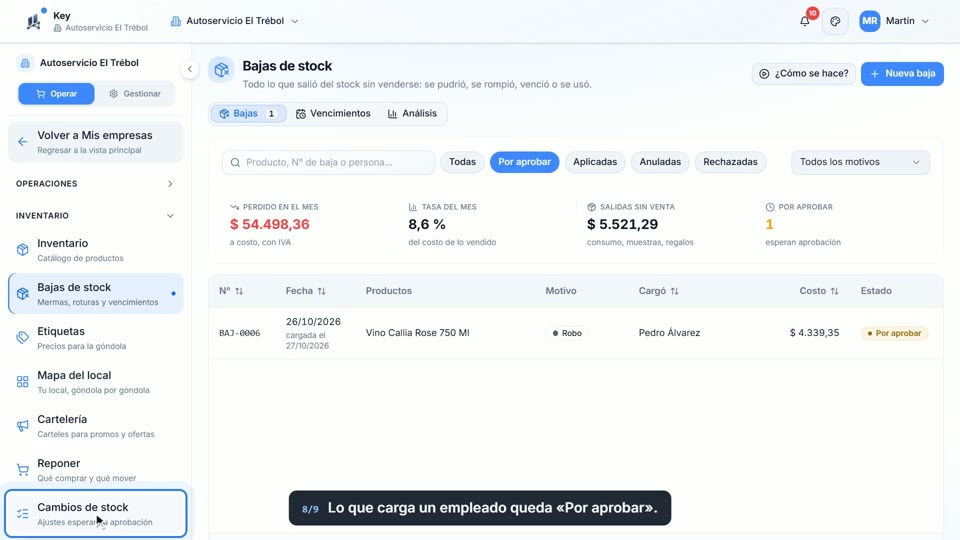Screen dimensions: 960x540
Task: Click the search field for product or person
Action: click(x=328, y=162)
